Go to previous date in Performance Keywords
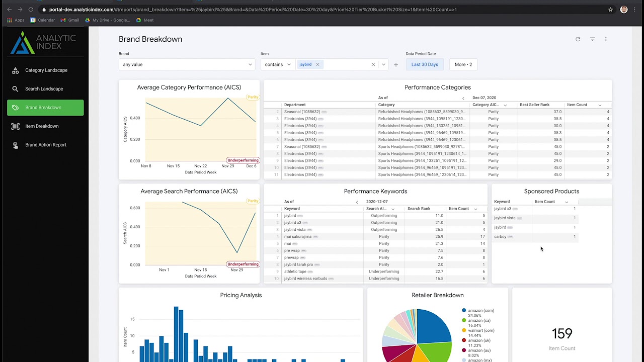The width and height of the screenshot is (644, 362). [x=357, y=202]
